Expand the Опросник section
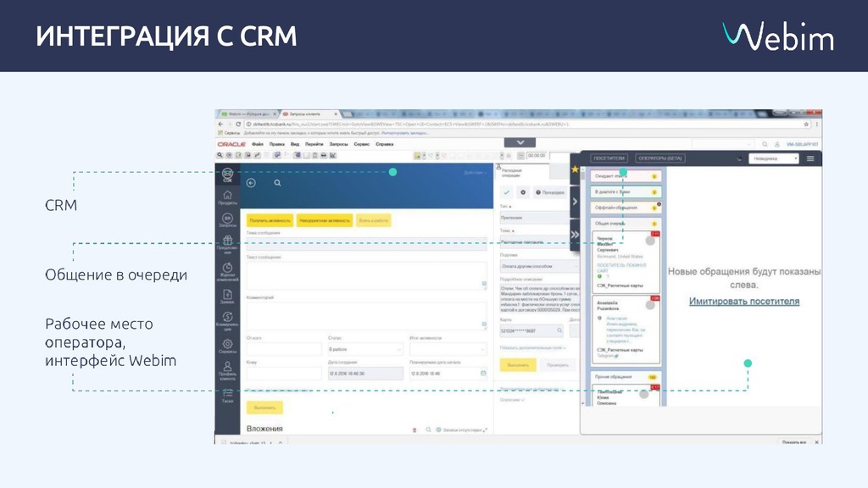The image size is (868, 488). coord(513,400)
